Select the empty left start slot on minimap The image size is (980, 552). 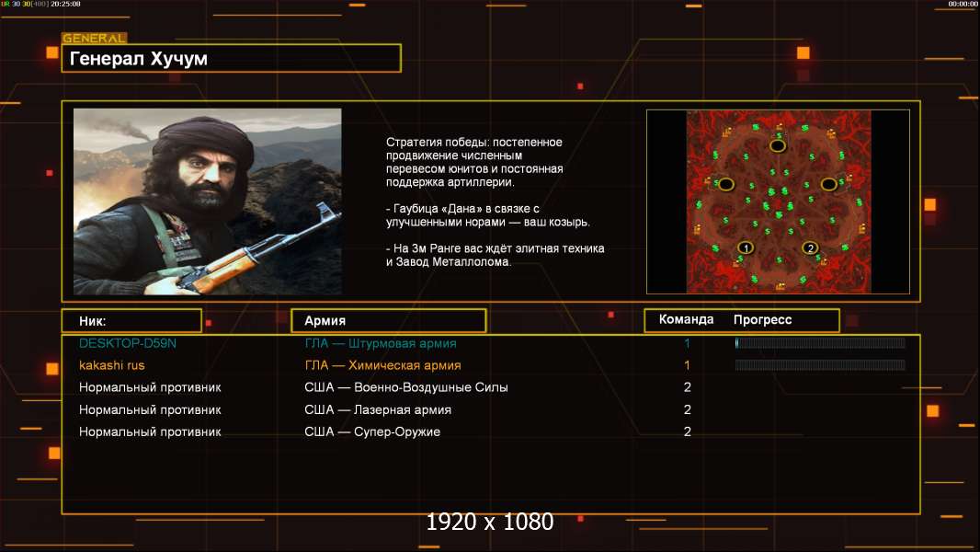tap(725, 184)
